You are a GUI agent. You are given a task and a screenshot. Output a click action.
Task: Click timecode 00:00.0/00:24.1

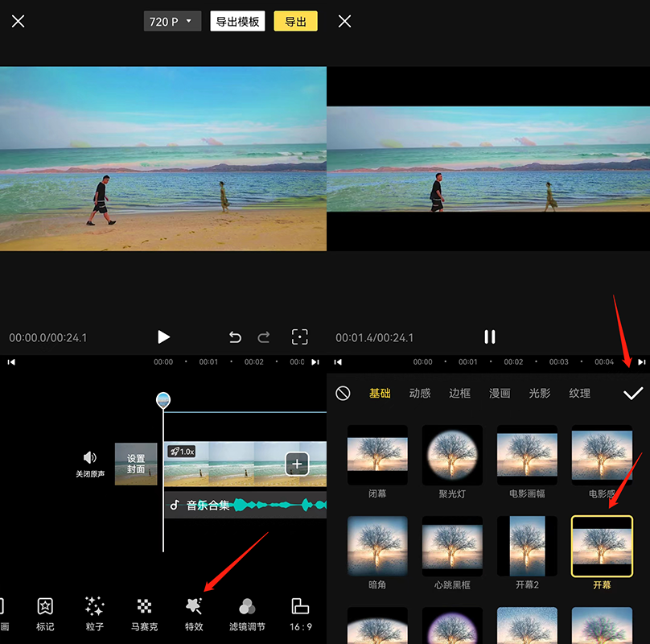coord(48,338)
